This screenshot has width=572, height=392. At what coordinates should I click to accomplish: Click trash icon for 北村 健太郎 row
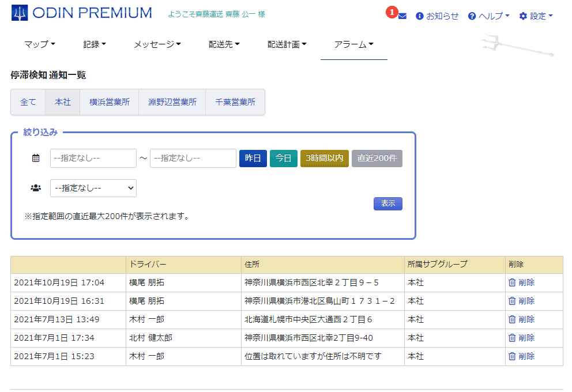512,338
